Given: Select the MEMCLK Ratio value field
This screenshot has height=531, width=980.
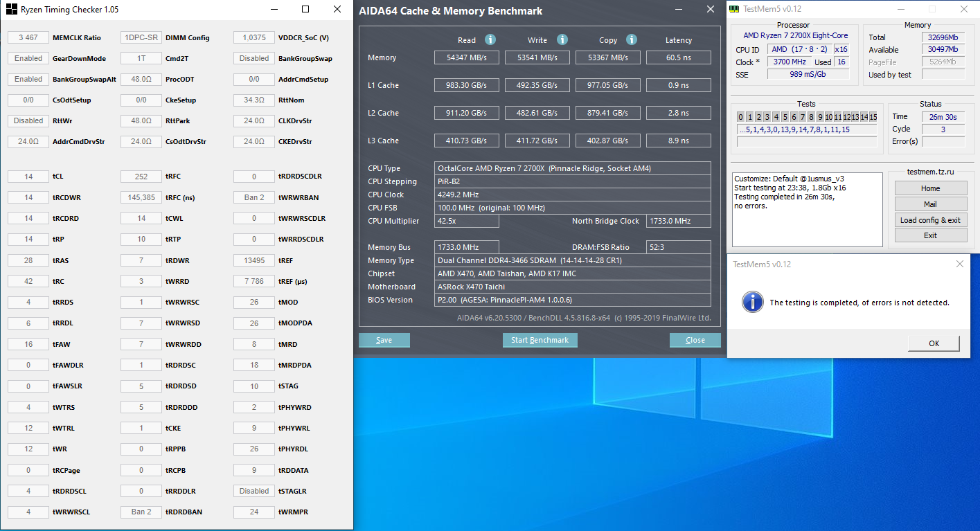Looking at the screenshot, I should (28, 37).
